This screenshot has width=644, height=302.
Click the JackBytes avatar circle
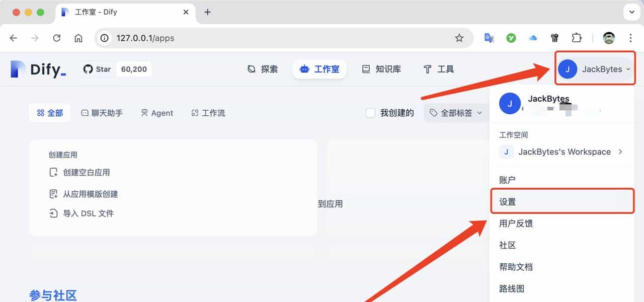point(568,69)
